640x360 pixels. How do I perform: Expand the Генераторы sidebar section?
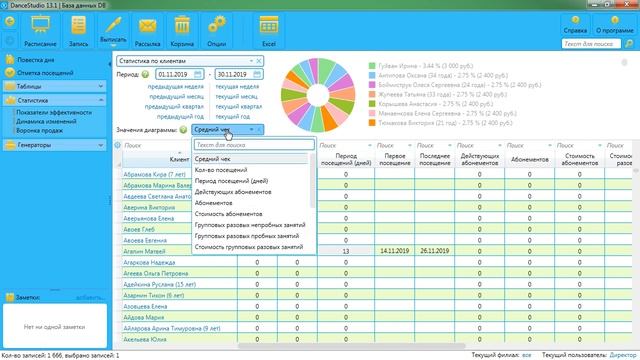[55, 145]
